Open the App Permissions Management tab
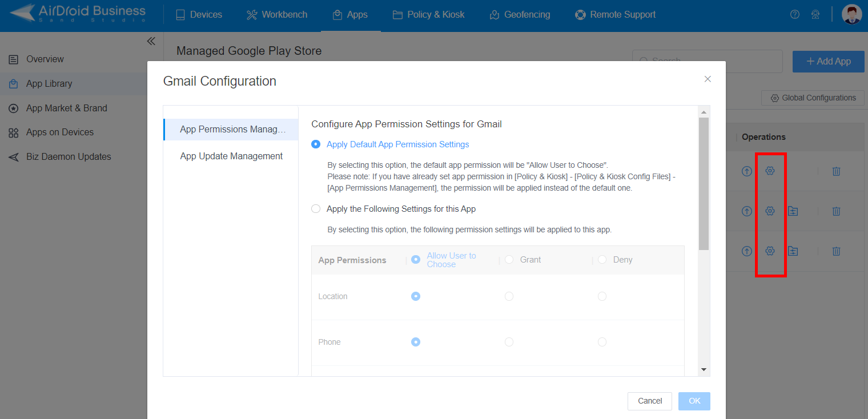868x419 pixels. point(231,130)
